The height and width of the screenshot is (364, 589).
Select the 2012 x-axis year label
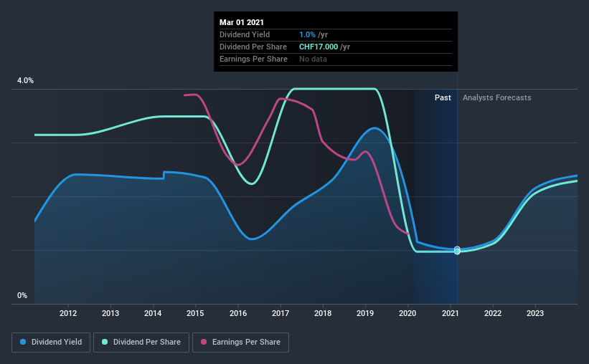(x=68, y=313)
